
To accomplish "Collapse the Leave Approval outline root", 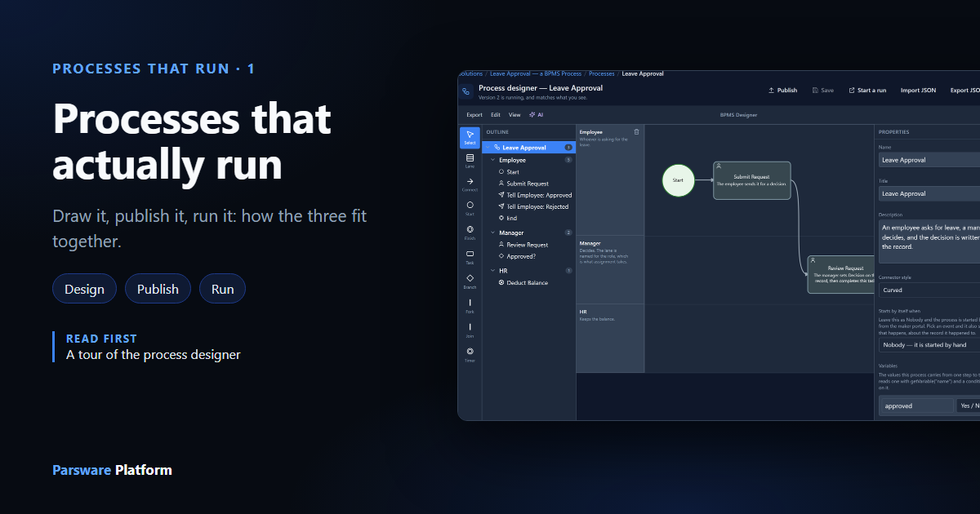I will click(488, 148).
